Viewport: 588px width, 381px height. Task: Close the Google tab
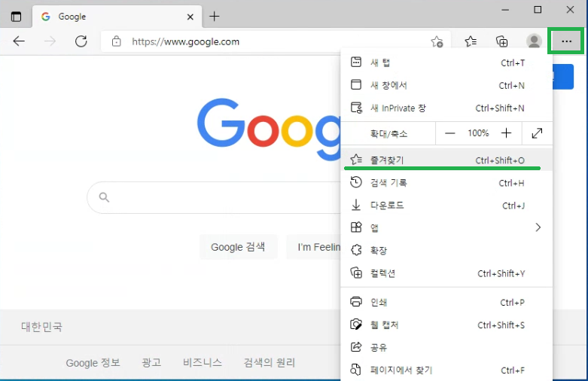[190, 17]
